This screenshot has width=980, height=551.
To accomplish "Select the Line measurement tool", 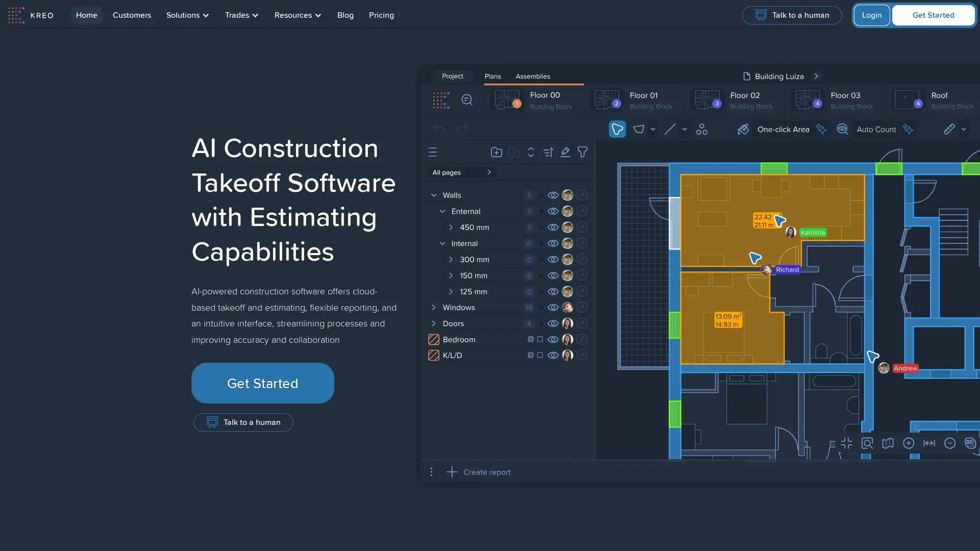I will pos(670,129).
